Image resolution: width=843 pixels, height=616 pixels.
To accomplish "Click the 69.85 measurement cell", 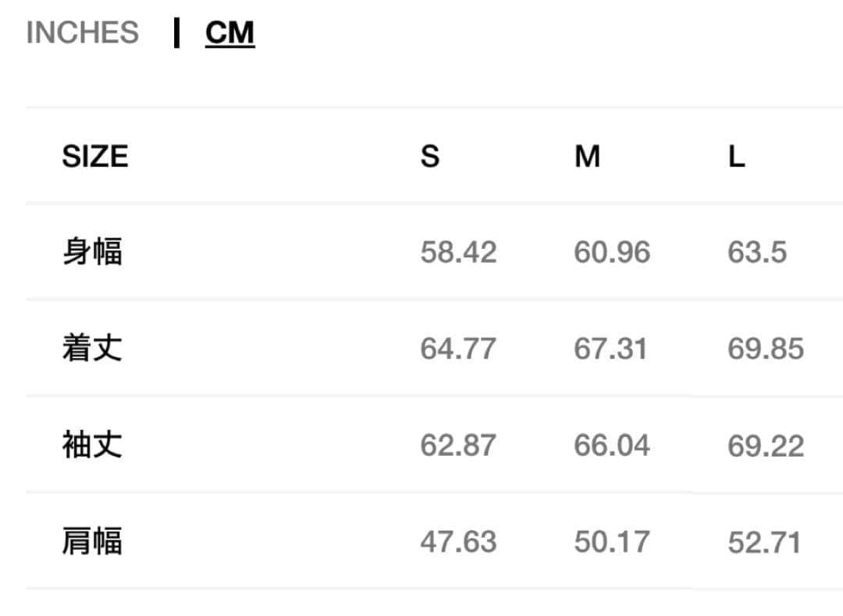I will [765, 348].
